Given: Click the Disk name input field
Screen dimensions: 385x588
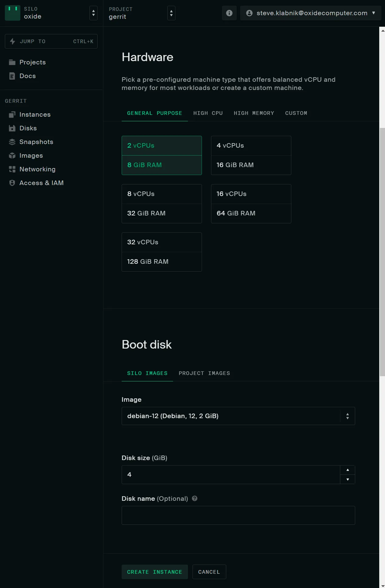Looking at the screenshot, I should point(238,515).
